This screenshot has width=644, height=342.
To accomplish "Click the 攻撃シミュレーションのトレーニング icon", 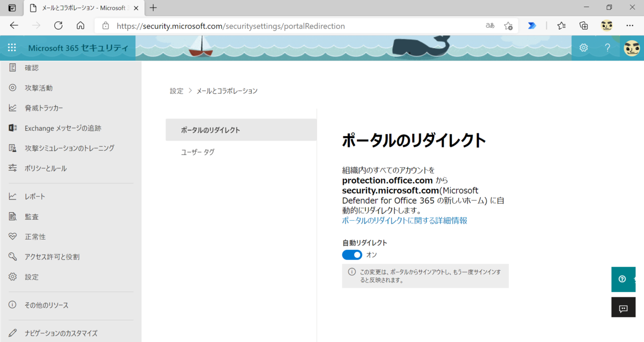I will pyautogui.click(x=12, y=148).
